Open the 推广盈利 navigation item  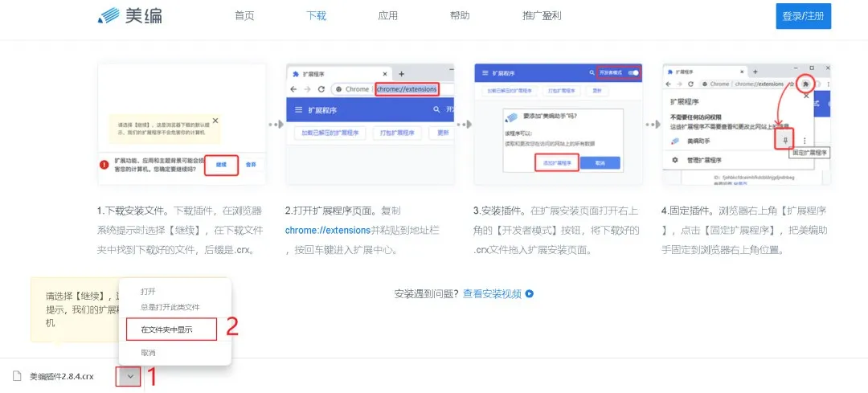(x=542, y=15)
